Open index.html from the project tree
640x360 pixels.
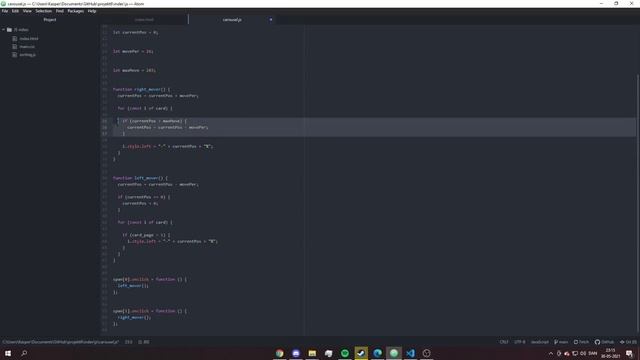coord(29,39)
